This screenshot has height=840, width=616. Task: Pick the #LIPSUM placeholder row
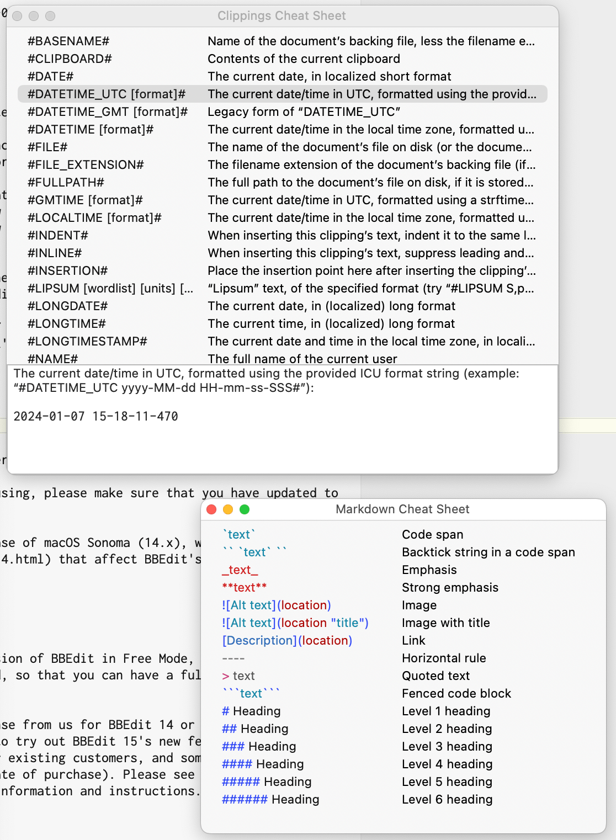click(110, 289)
